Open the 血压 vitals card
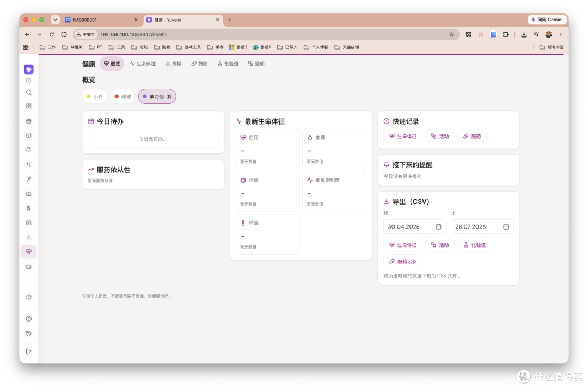The width and height of the screenshot is (588, 389). coord(268,149)
